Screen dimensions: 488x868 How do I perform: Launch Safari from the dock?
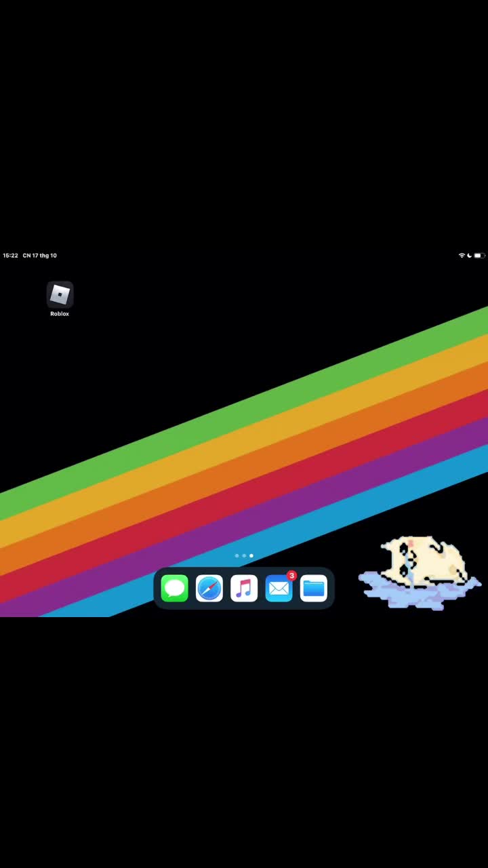[x=209, y=589]
